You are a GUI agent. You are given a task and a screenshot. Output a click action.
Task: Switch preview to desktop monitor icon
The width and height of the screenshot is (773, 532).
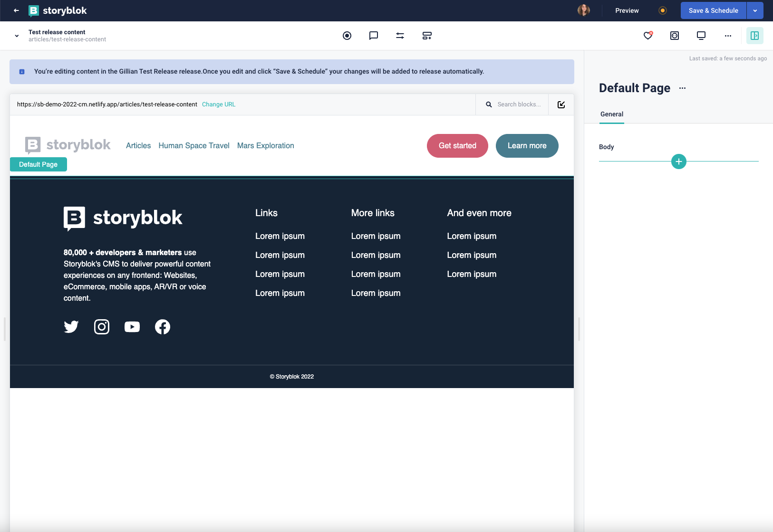(701, 36)
